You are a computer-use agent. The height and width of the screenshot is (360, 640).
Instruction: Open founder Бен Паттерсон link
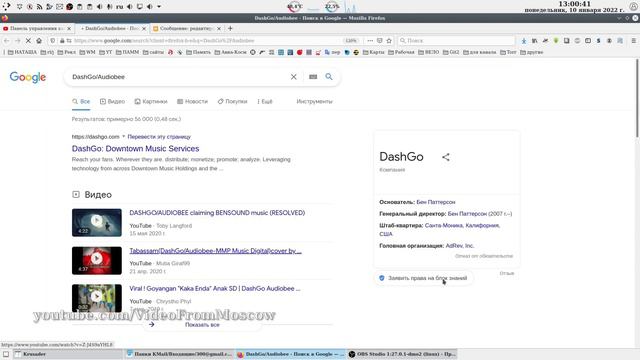click(436, 202)
